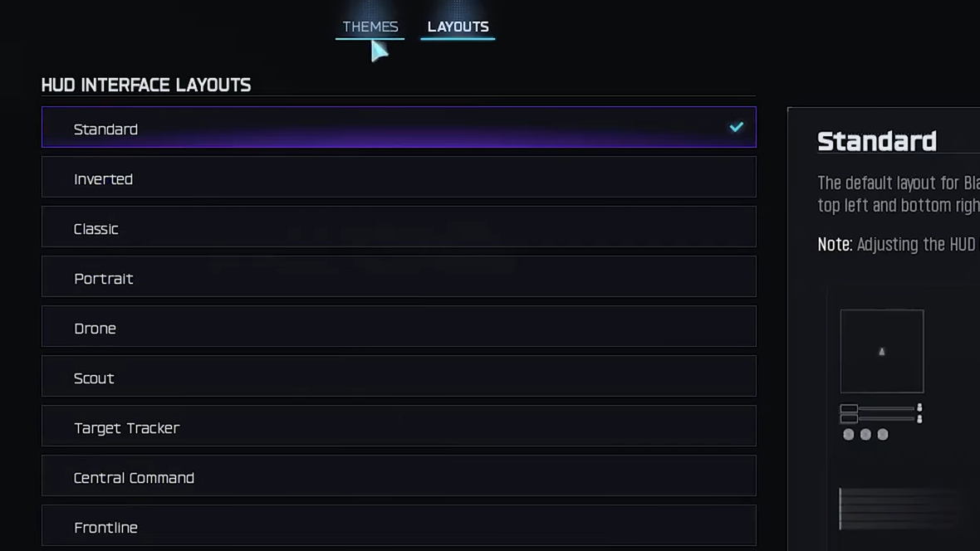Choose the Inverted layout option
The height and width of the screenshot is (551, 980).
tap(399, 178)
